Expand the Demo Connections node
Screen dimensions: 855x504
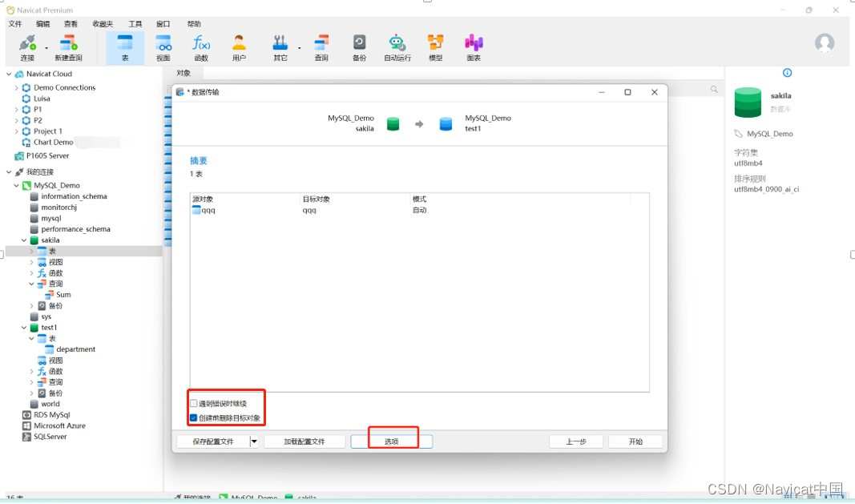coord(16,87)
